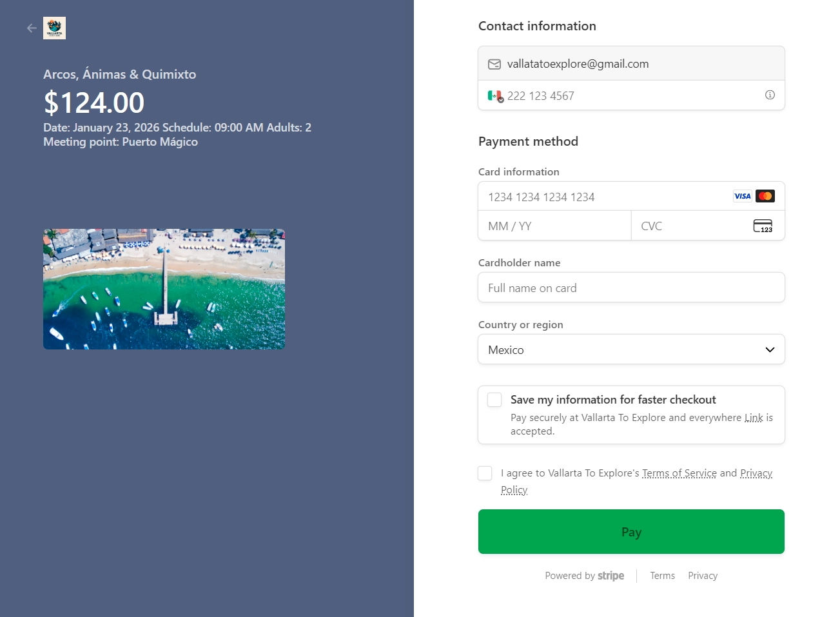Focus the card number field
The width and height of the screenshot is (840, 617).
[606, 197]
